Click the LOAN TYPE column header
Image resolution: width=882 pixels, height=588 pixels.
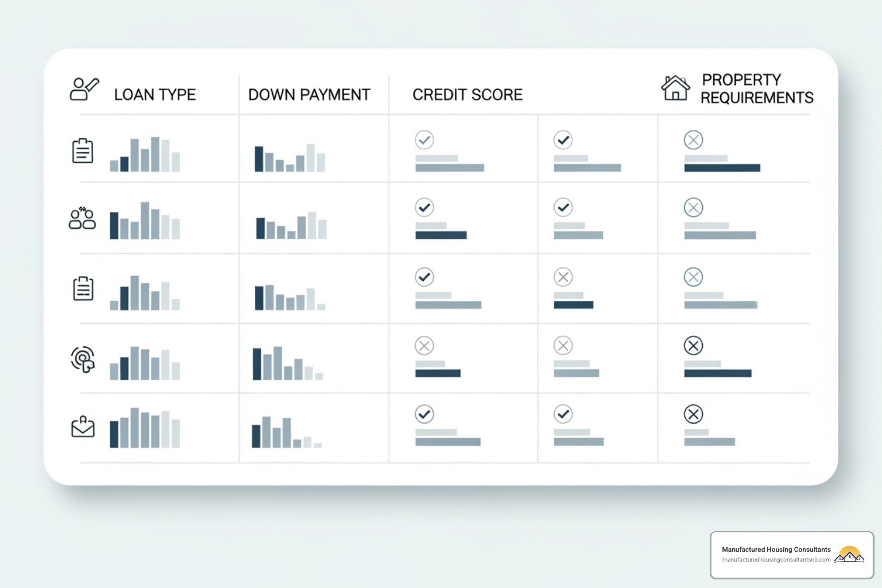[x=155, y=95]
